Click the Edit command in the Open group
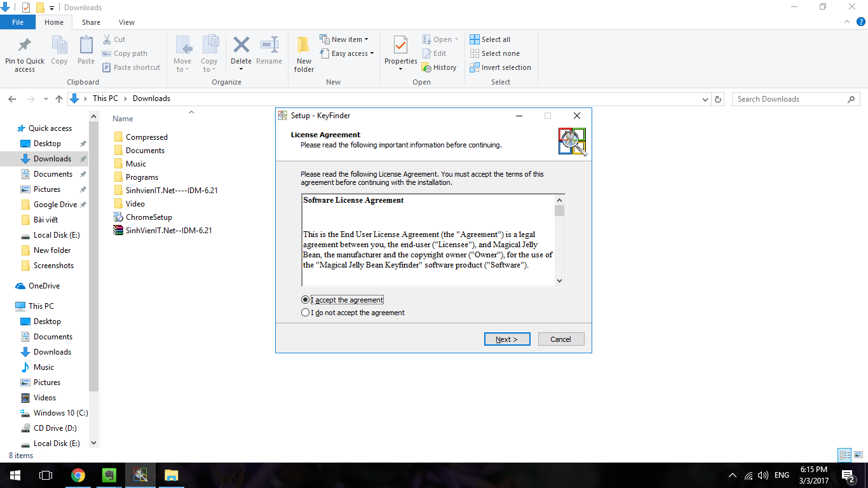This screenshot has height=488, width=868. pos(435,53)
